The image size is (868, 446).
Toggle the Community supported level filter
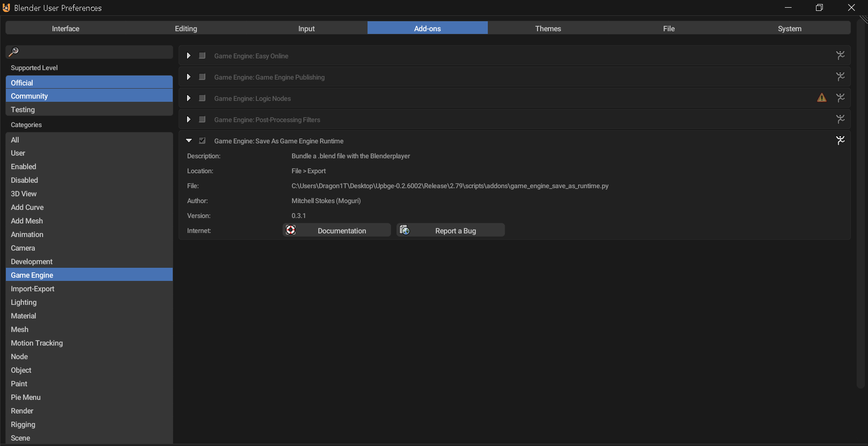click(89, 96)
